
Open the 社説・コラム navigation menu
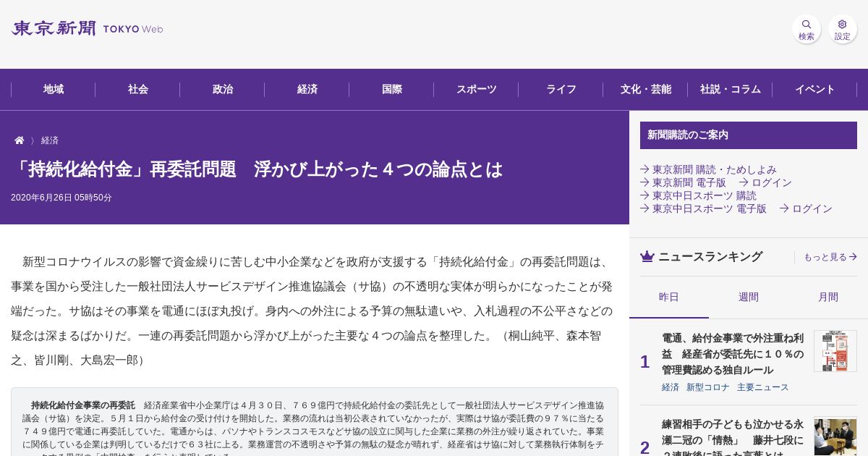[731, 89]
